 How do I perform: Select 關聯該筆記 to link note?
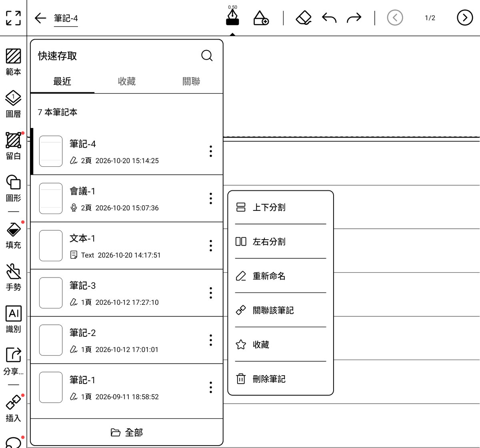pyautogui.click(x=280, y=310)
